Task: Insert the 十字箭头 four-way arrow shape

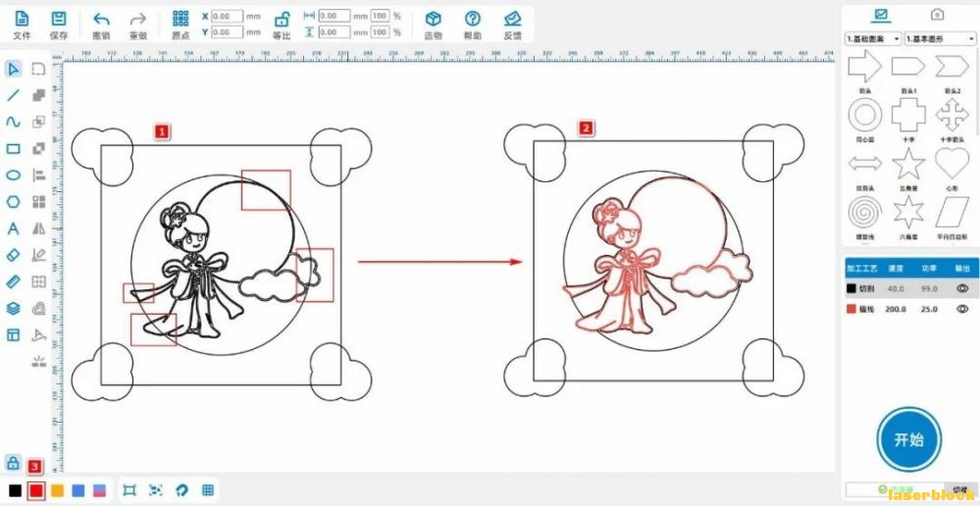Action: click(x=952, y=115)
